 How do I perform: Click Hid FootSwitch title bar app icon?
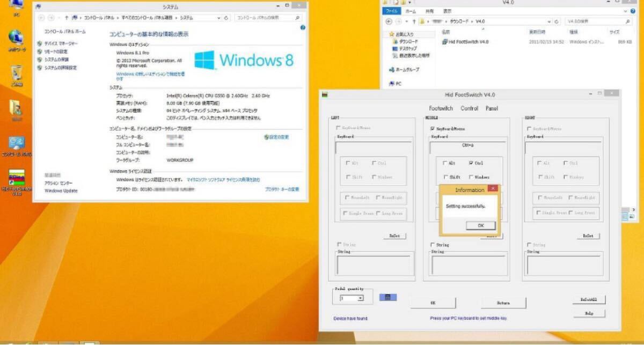324,94
